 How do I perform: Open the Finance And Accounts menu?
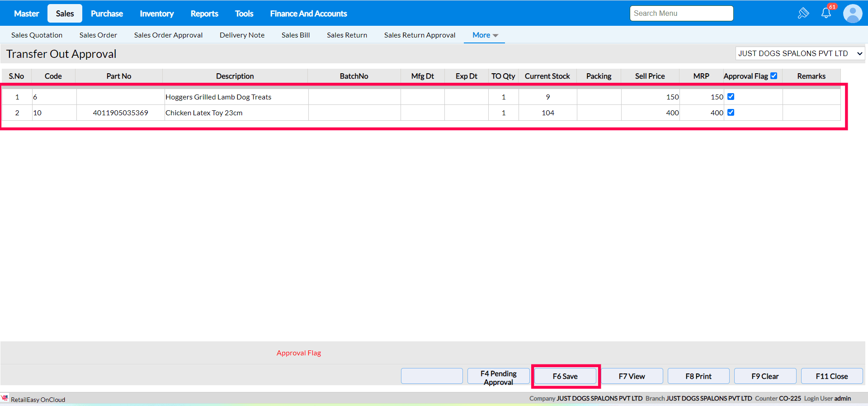[x=308, y=14]
